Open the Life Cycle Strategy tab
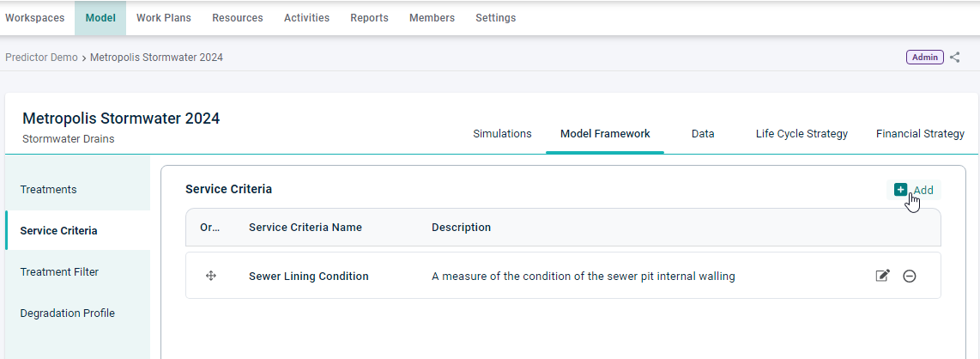 click(802, 134)
